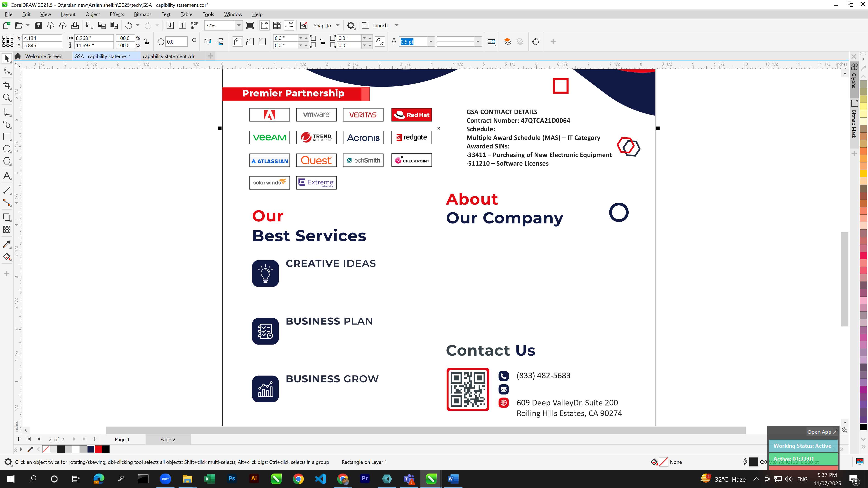Click the Import icon

[170, 25]
